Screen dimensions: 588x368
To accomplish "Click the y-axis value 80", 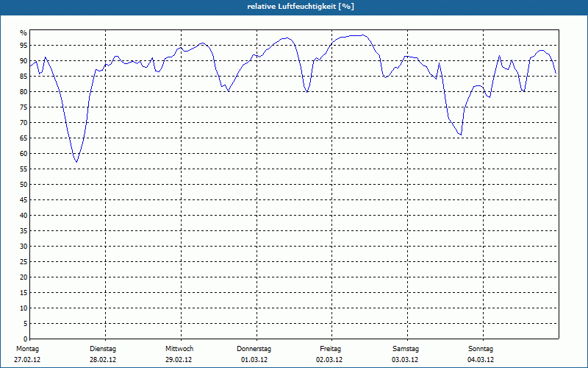I will click(24, 91).
